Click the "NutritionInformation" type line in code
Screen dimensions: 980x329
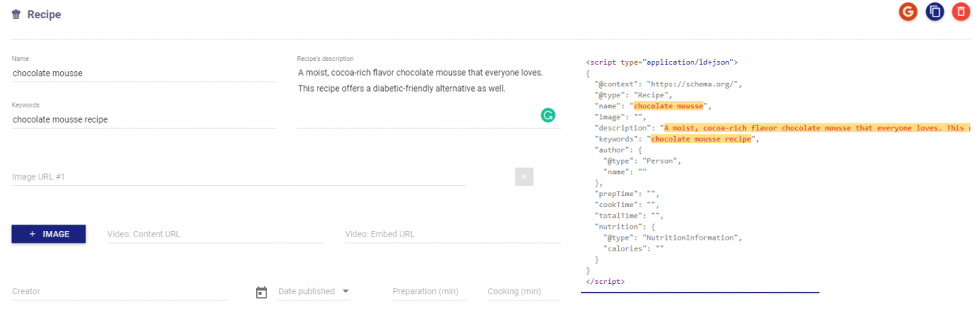point(673,236)
